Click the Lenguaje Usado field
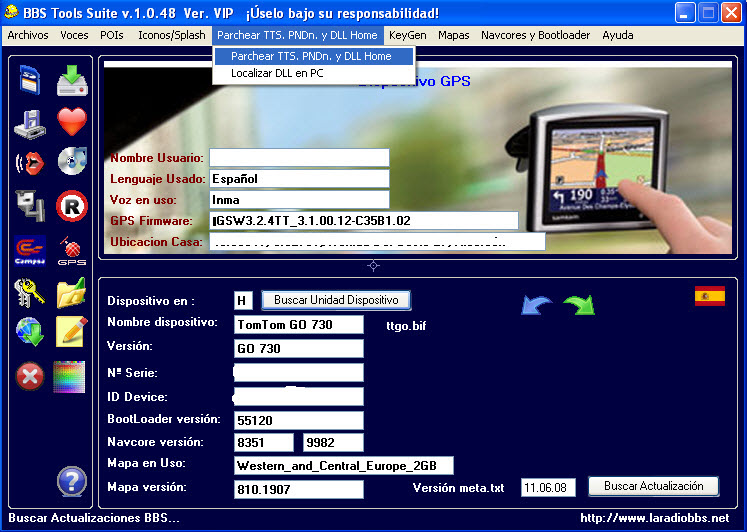The width and height of the screenshot is (747, 532). click(x=299, y=179)
